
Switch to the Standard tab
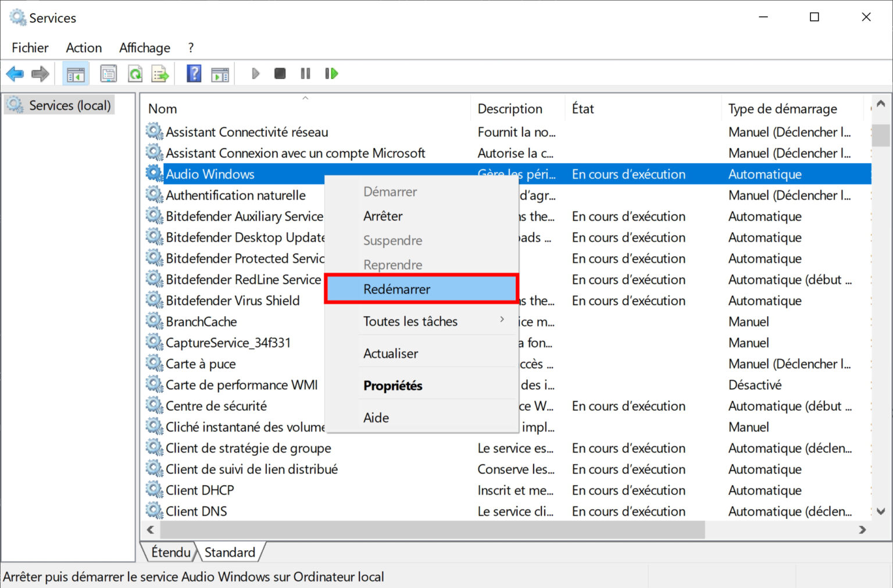pyautogui.click(x=230, y=552)
